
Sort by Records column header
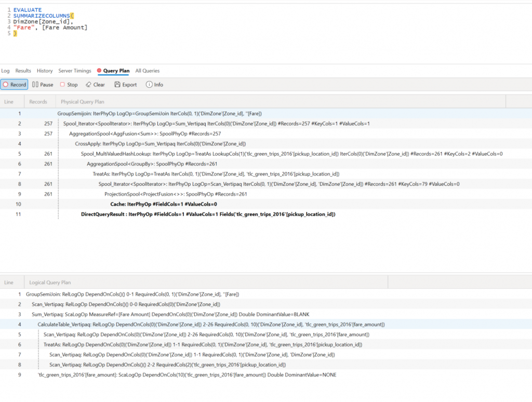click(38, 102)
